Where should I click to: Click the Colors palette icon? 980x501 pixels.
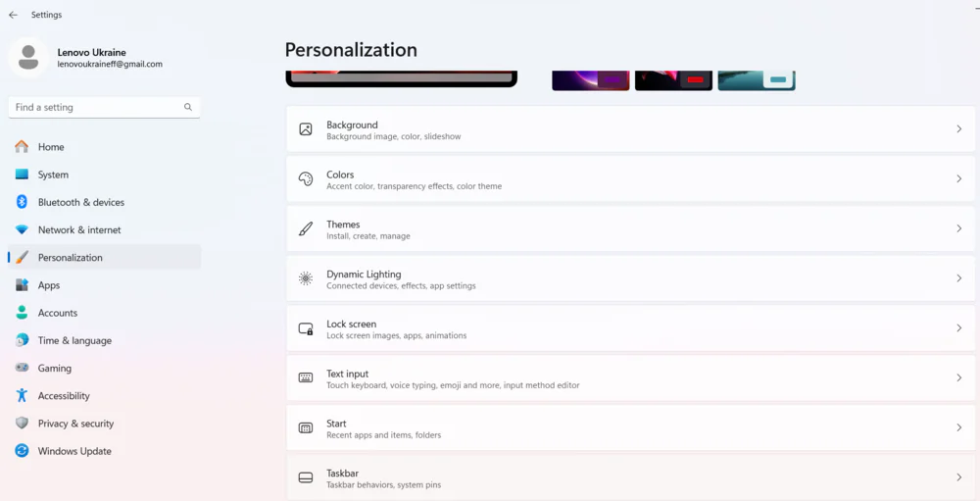[x=306, y=178]
